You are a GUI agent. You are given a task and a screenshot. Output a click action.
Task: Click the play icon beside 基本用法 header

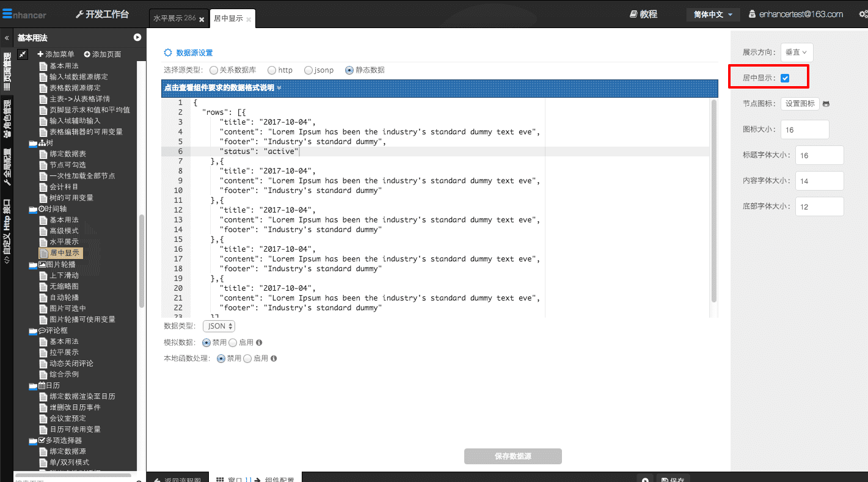(x=137, y=38)
